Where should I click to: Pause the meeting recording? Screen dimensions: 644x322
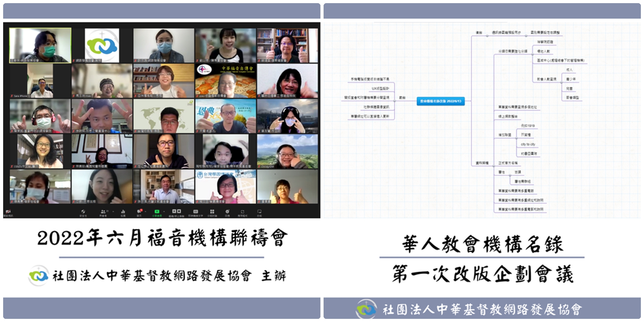(x=174, y=211)
